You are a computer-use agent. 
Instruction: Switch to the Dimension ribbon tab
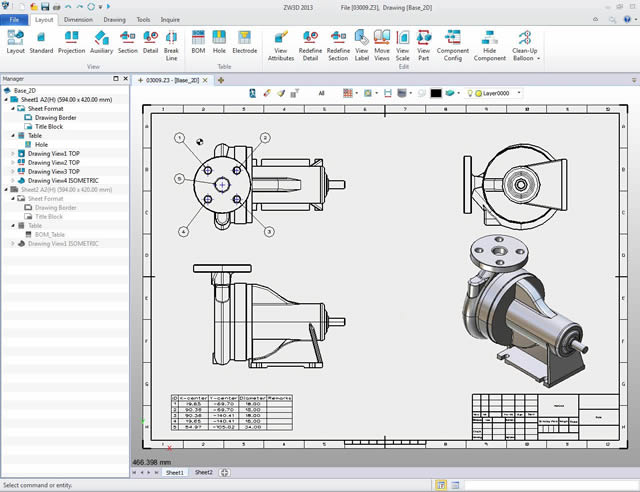pyautogui.click(x=78, y=19)
